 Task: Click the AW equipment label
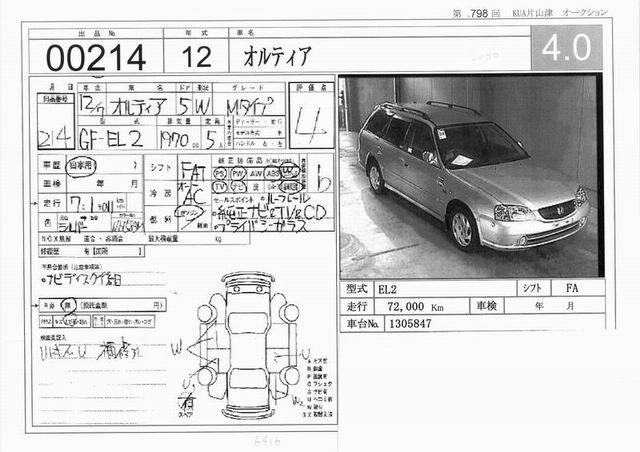256,174
